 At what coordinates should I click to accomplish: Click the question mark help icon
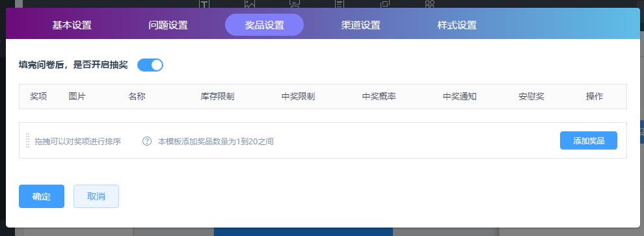point(147,141)
